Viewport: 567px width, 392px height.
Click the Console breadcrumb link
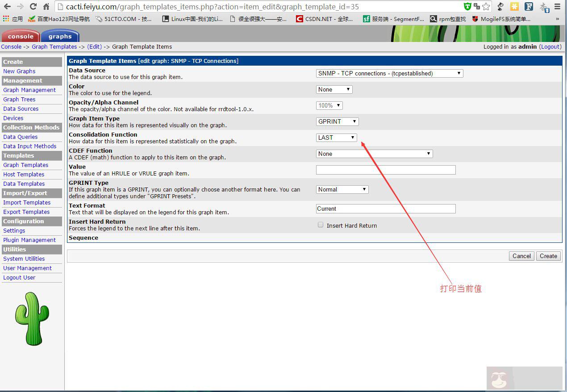[x=11, y=46]
